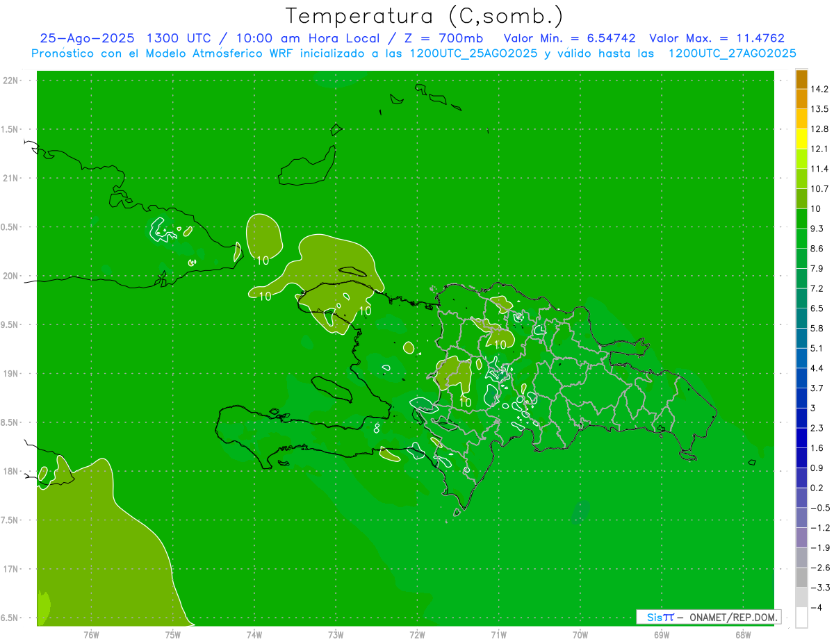Click the "72W" longitude axis label
The height and width of the screenshot is (644, 834).
(417, 635)
